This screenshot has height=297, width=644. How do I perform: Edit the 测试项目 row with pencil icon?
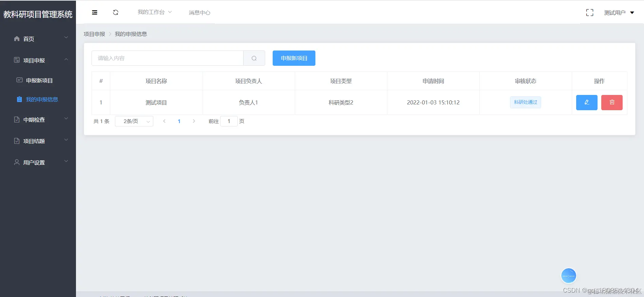coord(587,102)
